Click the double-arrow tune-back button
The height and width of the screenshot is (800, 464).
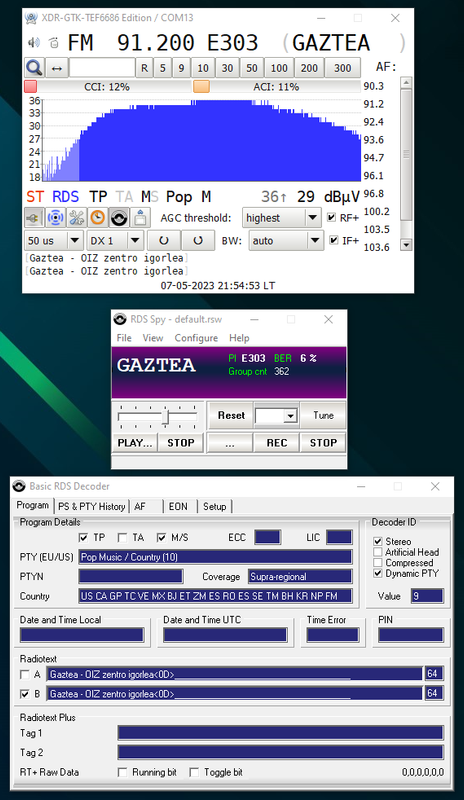pos(57,68)
